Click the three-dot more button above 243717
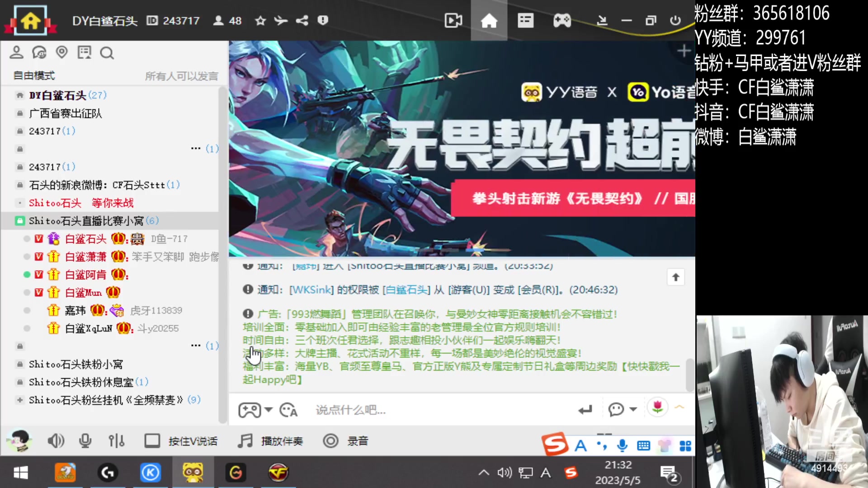 point(196,148)
